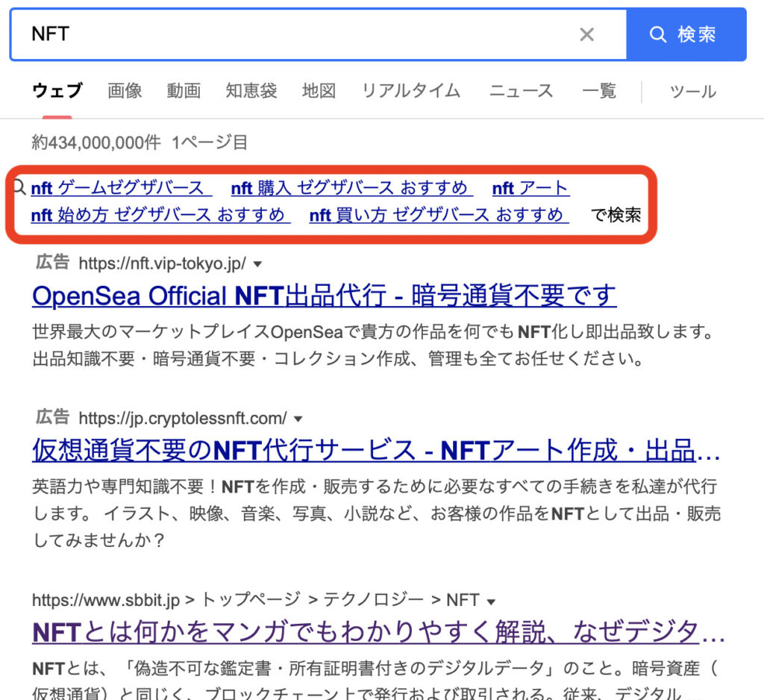Click the related search 'nft ゲームゼグザバース'
Image resolution: width=764 pixels, height=700 pixels.
pos(118,188)
